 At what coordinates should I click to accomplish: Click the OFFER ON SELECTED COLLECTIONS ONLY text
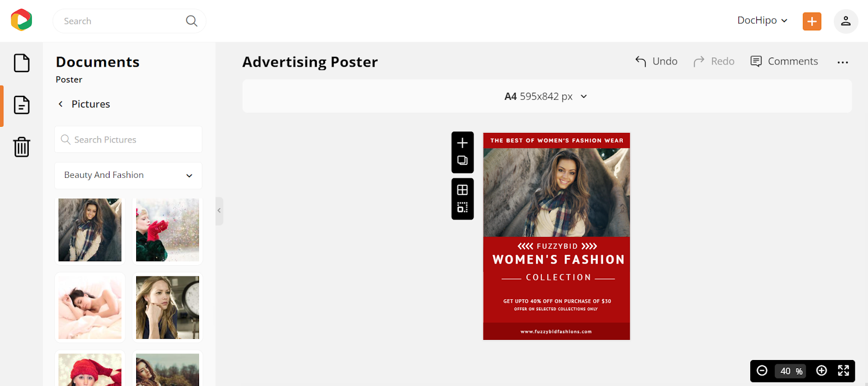(x=556, y=309)
